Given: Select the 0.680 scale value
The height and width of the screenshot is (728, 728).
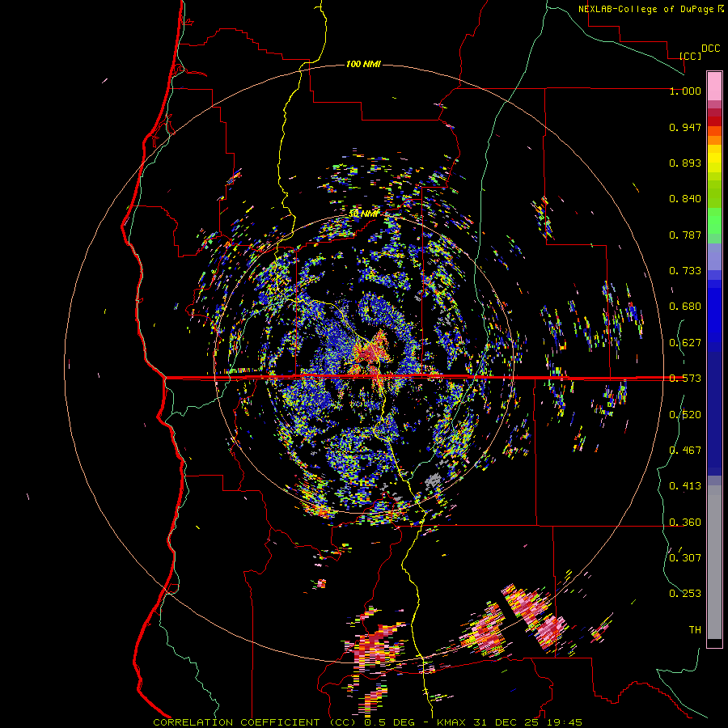Looking at the screenshot, I should (685, 307).
